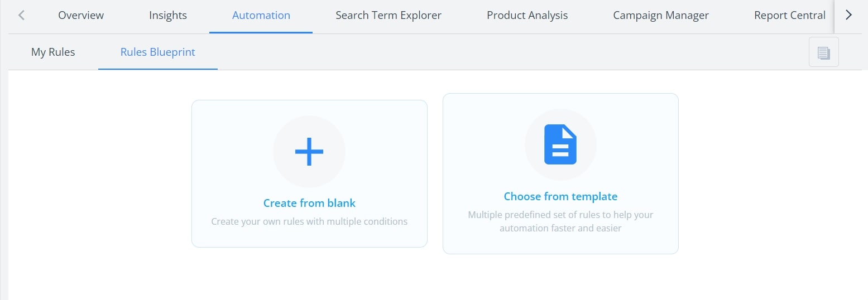Click the template card description text
868x300 pixels.
[560, 221]
